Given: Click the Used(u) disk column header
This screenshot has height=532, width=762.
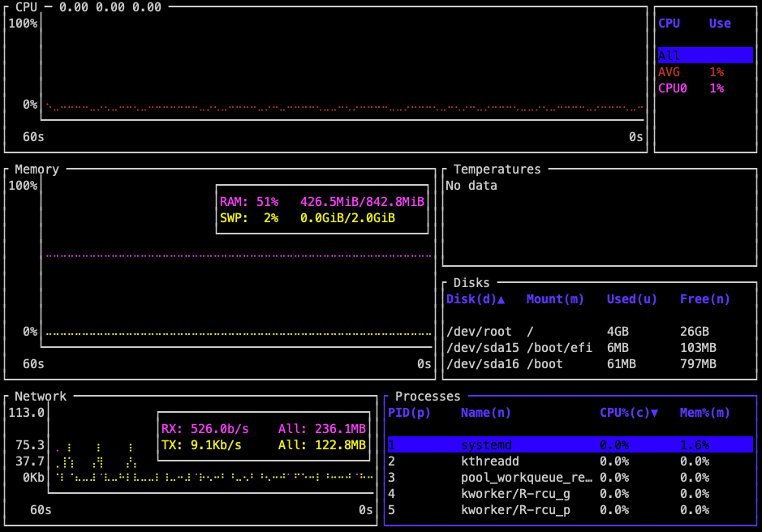Looking at the screenshot, I should point(631,299).
